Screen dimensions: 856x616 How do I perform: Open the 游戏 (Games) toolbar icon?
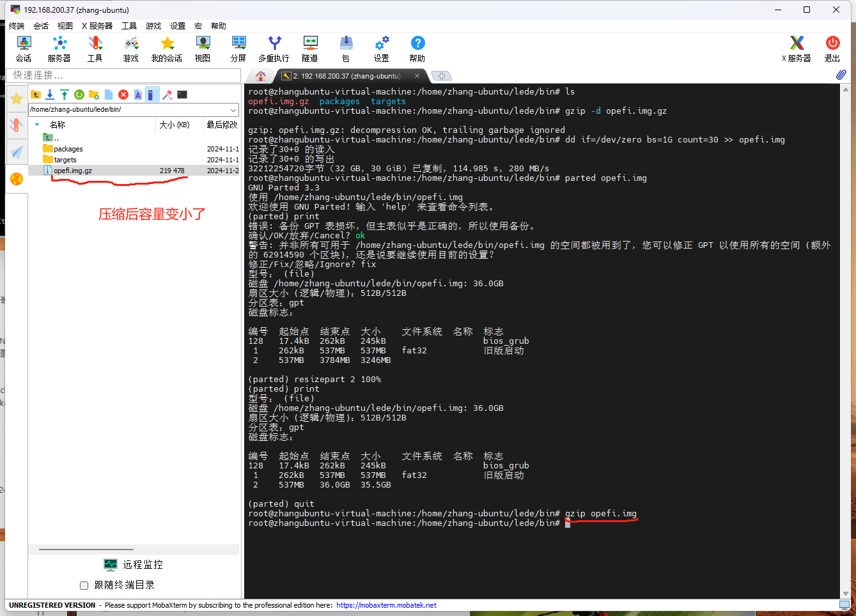click(x=131, y=49)
